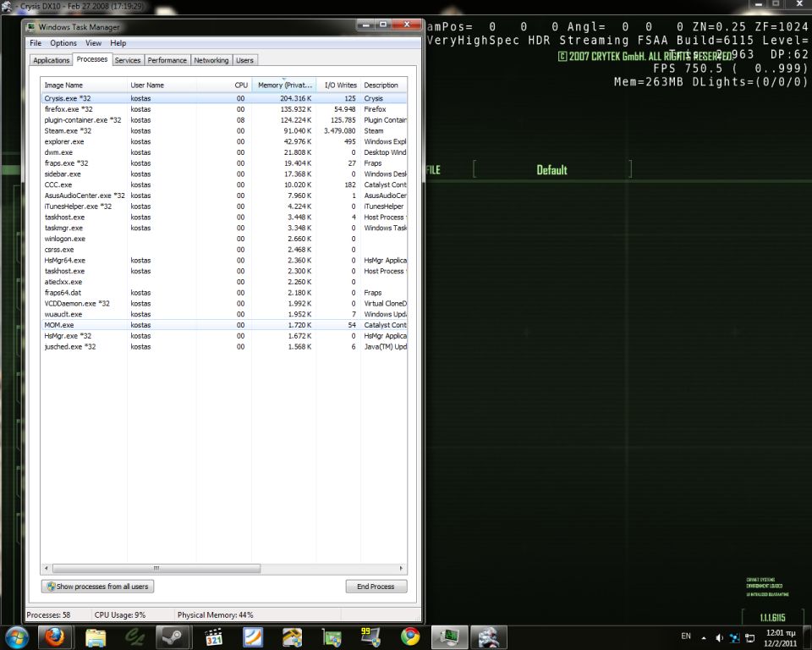Open the Fraps taskbar icon showing 99

click(370, 637)
